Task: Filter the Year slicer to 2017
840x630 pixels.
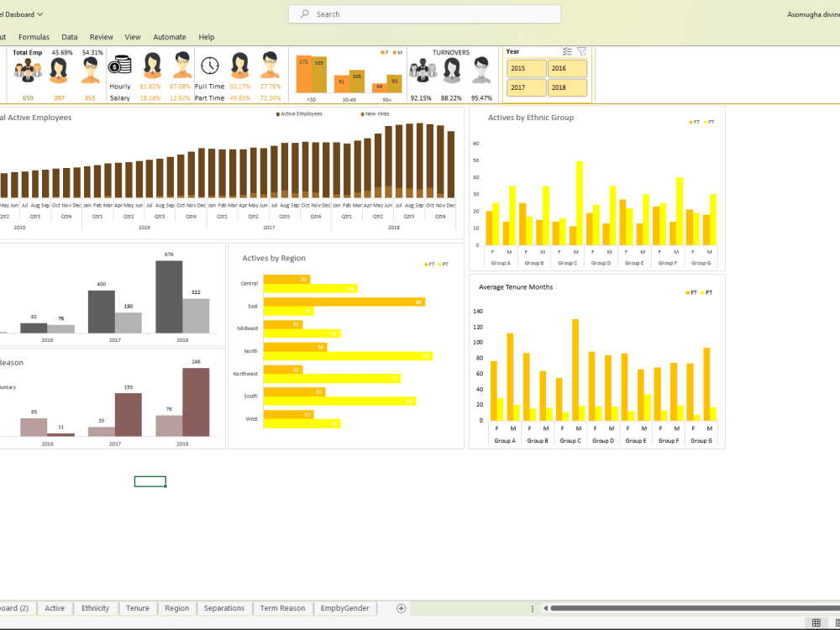Action: click(527, 88)
